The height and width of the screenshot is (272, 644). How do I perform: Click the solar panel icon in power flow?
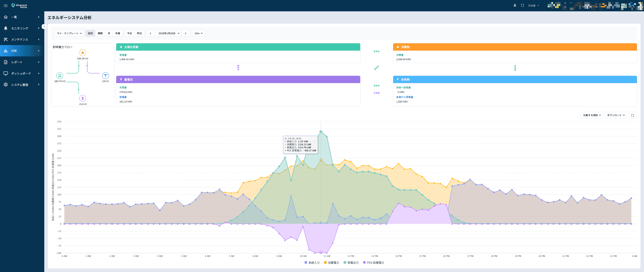pyautogui.click(x=60, y=76)
